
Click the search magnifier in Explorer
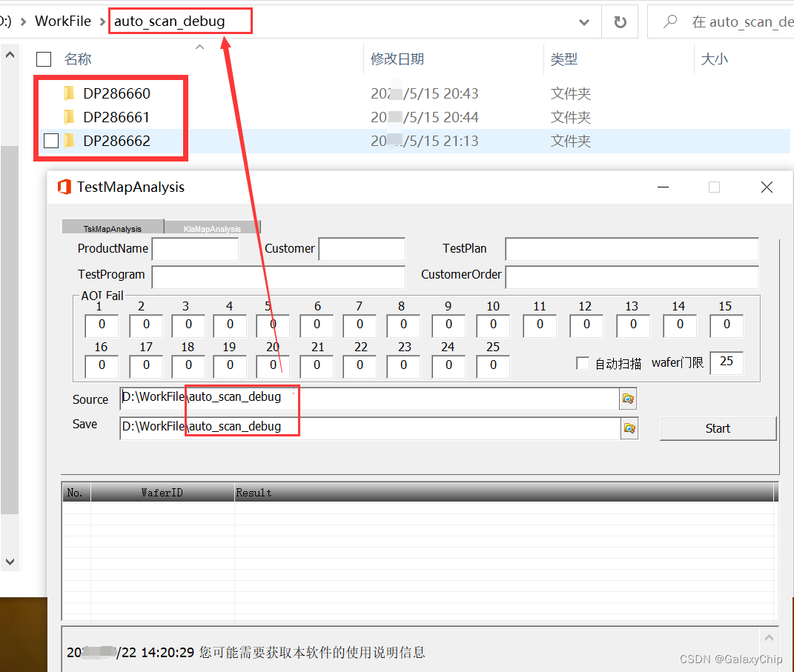pyautogui.click(x=669, y=21)
